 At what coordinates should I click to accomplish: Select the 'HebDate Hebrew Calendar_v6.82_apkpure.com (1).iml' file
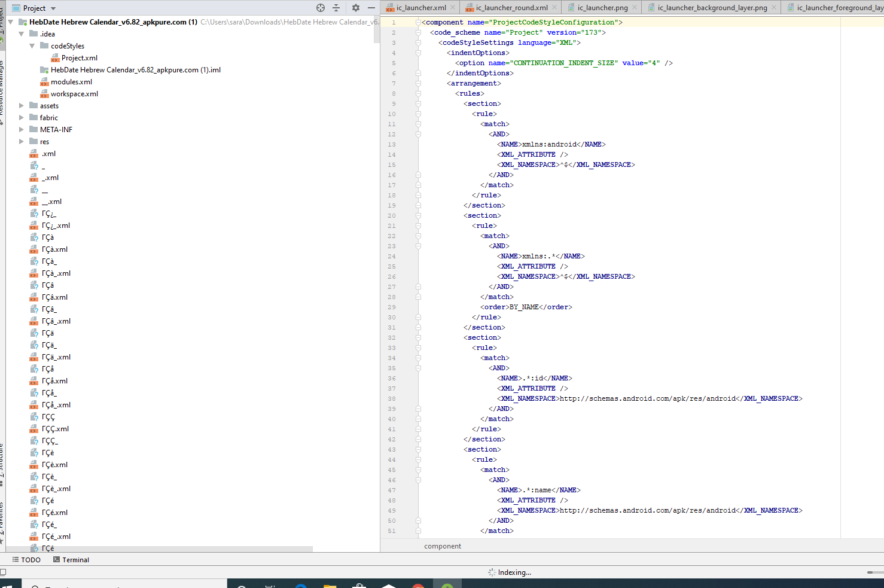click(x=136, y=70)
